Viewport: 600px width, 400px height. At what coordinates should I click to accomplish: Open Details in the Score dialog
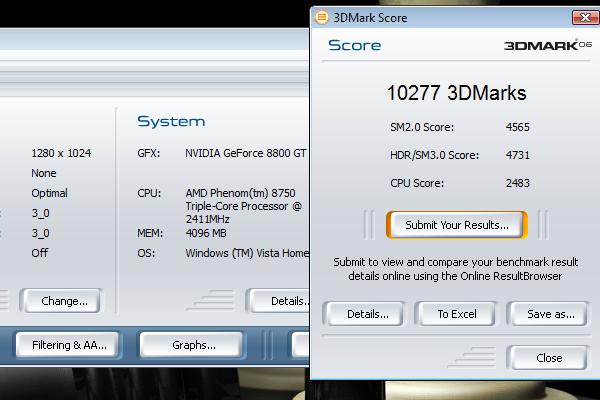coord(367,314)
